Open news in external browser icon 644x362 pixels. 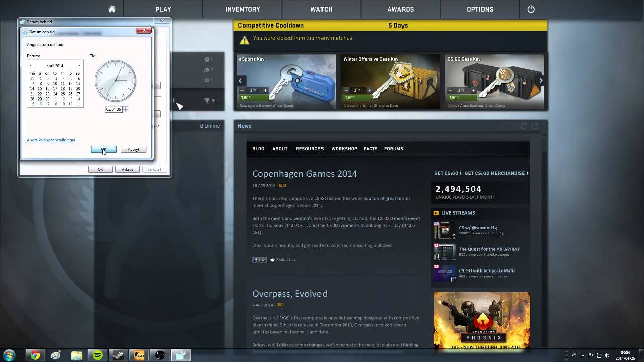click(x=535, y=126)
